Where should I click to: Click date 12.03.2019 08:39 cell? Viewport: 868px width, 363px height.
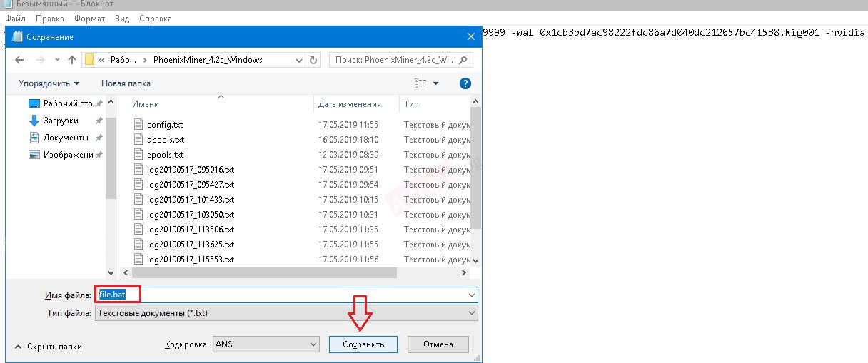(x=348, y=155)
